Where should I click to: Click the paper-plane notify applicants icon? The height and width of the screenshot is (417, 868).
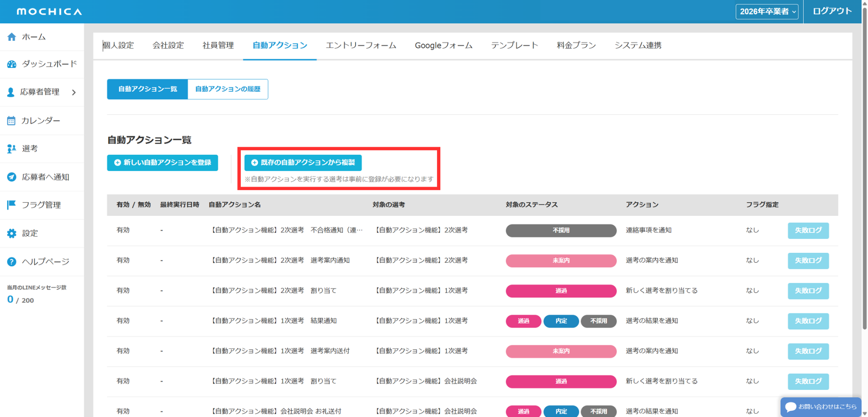point(11,177)
